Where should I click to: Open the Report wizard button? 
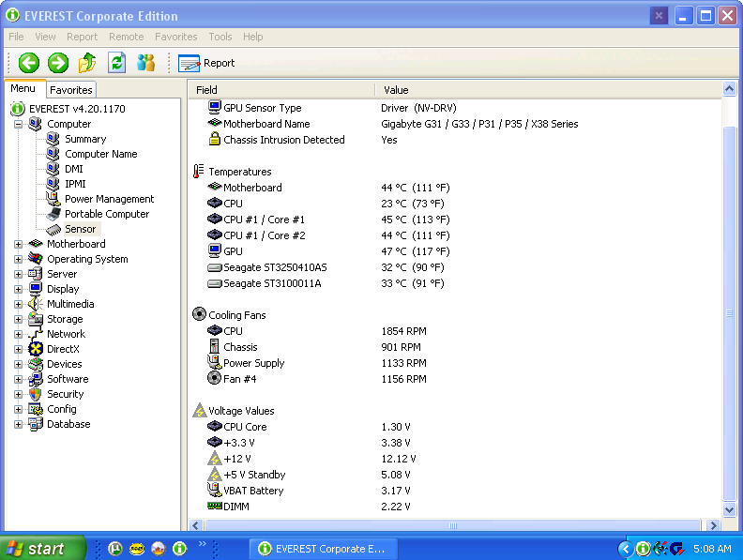[x=206, y=63]
